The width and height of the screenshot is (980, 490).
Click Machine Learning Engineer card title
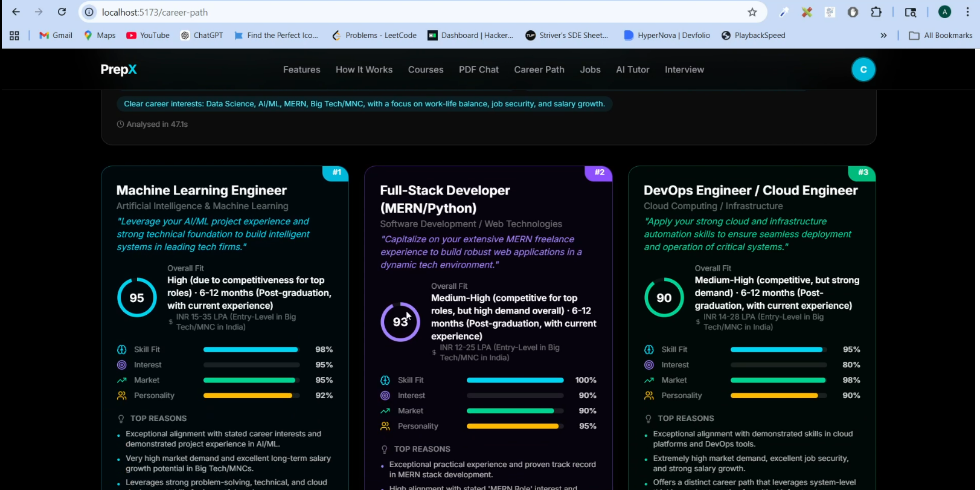(x=202, y=190)
